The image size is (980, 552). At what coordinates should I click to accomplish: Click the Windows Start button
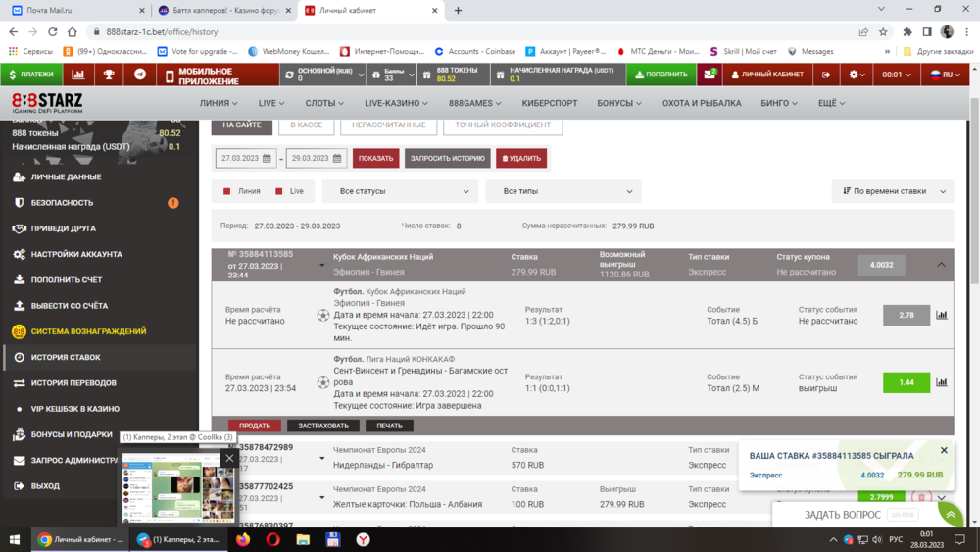[15, 539]
